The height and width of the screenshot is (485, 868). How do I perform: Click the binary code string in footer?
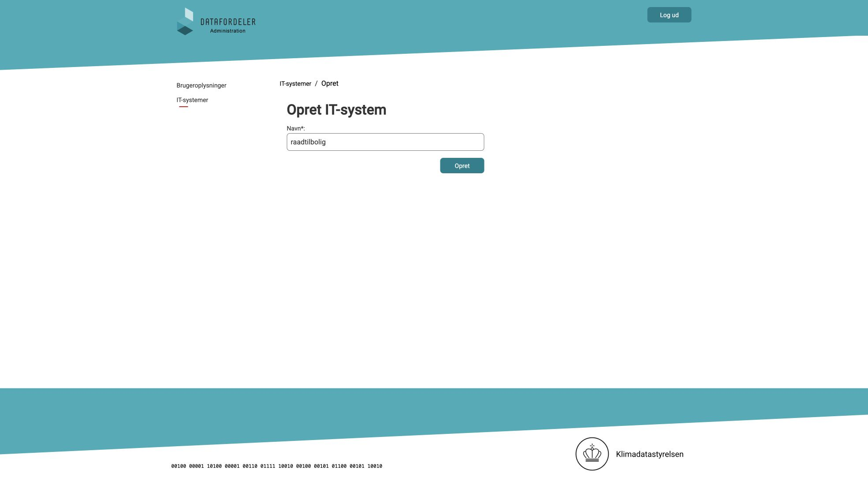click(277, 466)
